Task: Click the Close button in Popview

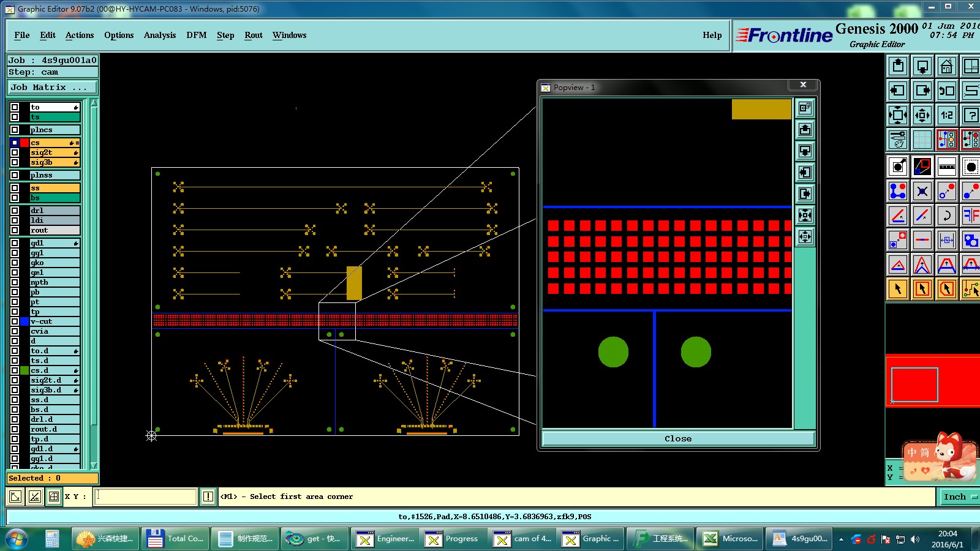Action: pos(678,438)
